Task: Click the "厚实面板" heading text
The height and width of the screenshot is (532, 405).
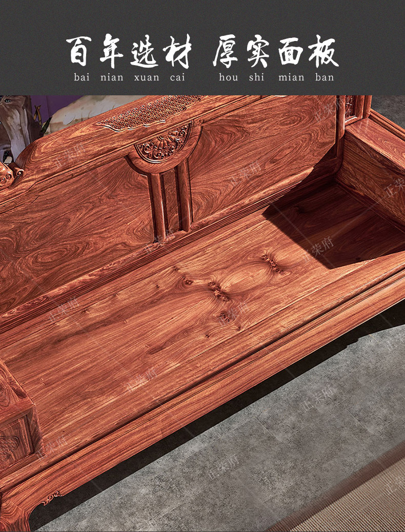Action: click(275, 52)
